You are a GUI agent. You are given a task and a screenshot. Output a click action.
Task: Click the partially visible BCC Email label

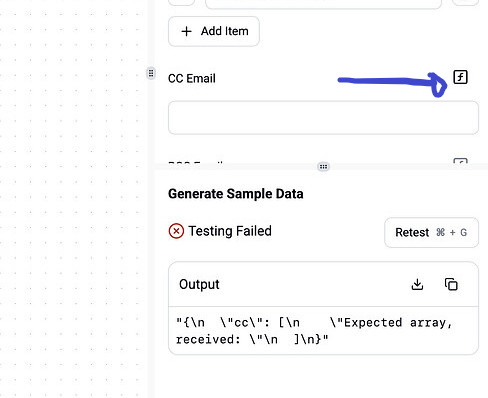[195, 162]
